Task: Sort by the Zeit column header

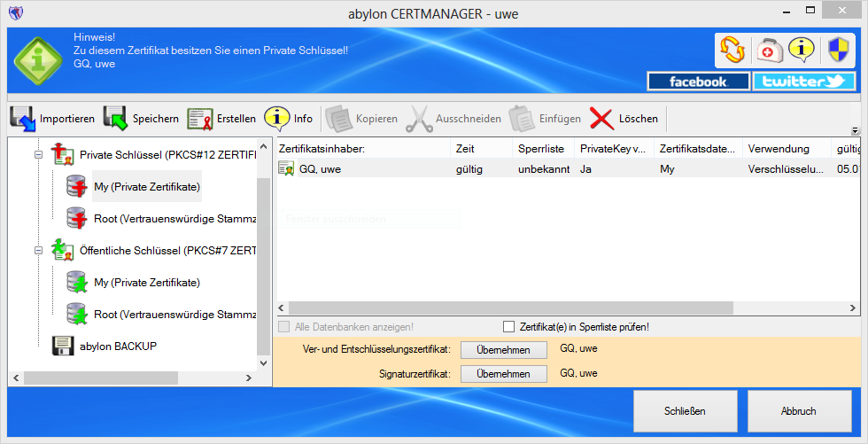Action: coord(482,148)
